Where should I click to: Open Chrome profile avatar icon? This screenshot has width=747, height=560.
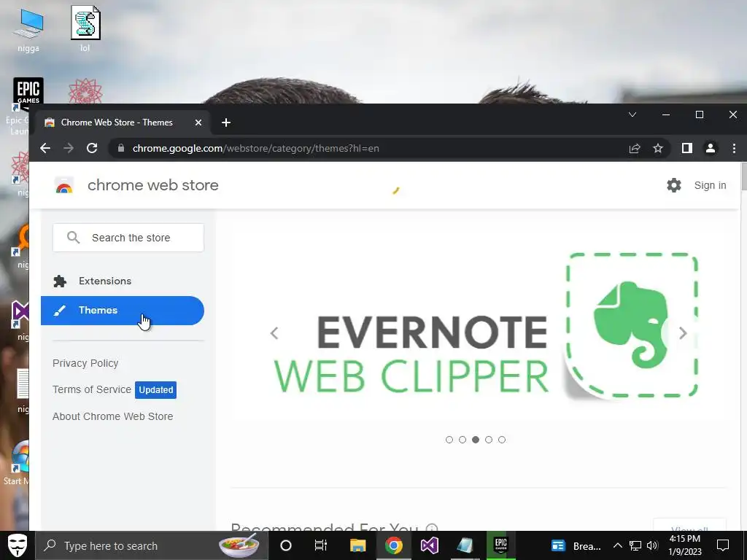pos(711,148)
